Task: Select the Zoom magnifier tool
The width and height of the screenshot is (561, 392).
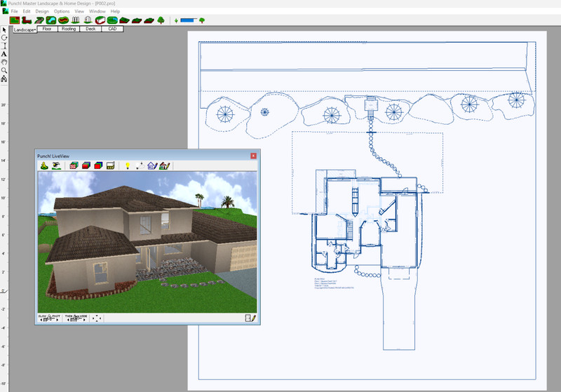Action: (x=4, y=70)
